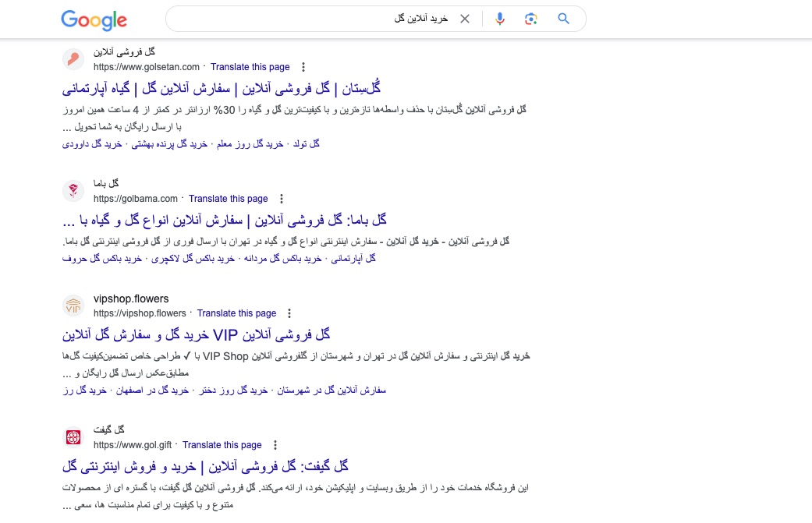The image size is (812, 523).
Task: Click the https://golbama.com URL
Action: coord(136,199)
